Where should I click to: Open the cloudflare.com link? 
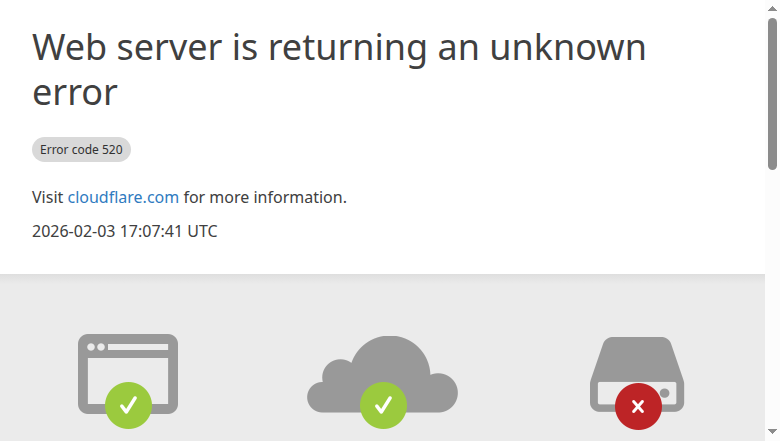[x=123, y=197]
